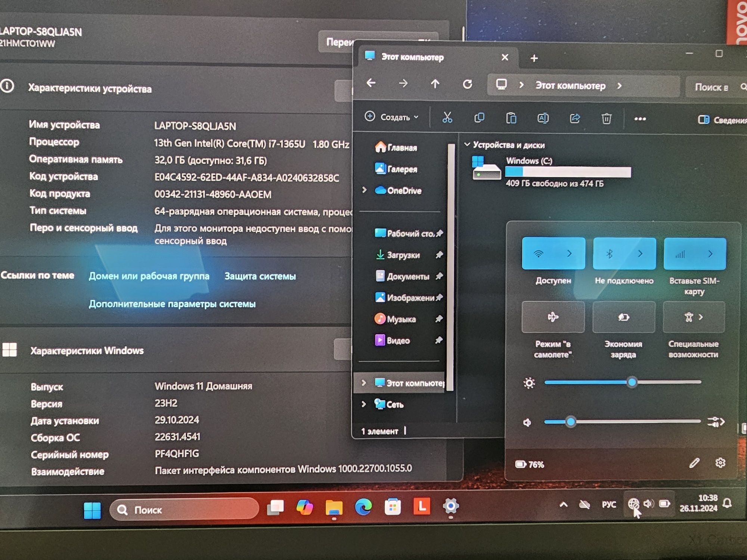This screenshot has width=747, height=560.
Task: Click the Share icon in Explorer toolbar
Action: coord(575,119)
